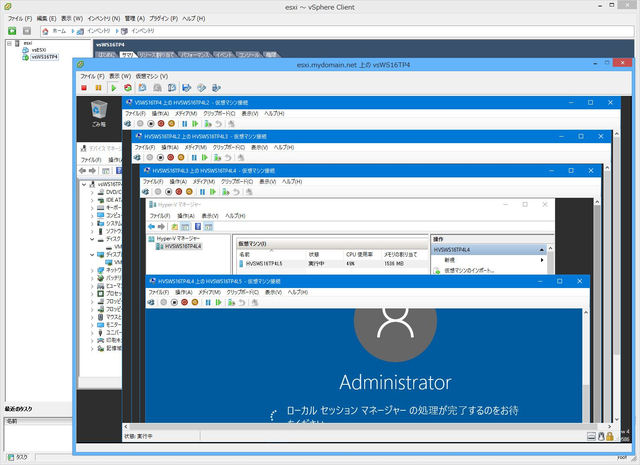The height and width of the screenshot is (465, 640).
Task: Select HVSWS16TP4L4 server in Hyper-V Manager tree
Action: pyautogui.click(x=183, y=246)
